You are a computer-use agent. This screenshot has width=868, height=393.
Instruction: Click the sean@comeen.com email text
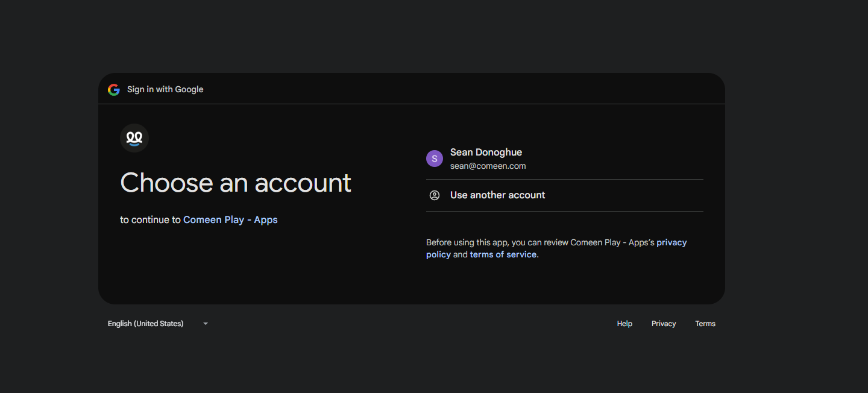click(488, 166)
